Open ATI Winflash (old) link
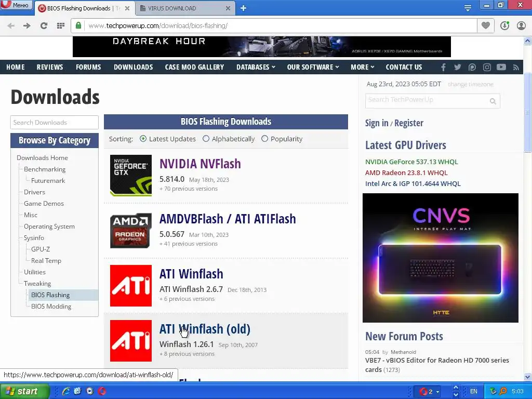The height and width of the screenshot is (399, 532). [205, 329]
